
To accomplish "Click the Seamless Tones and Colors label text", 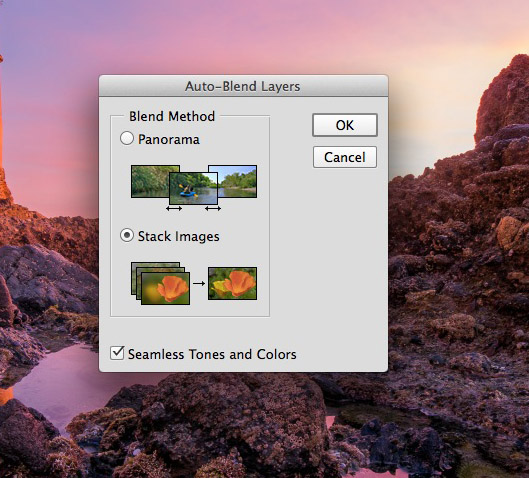I will pos(212,354).
